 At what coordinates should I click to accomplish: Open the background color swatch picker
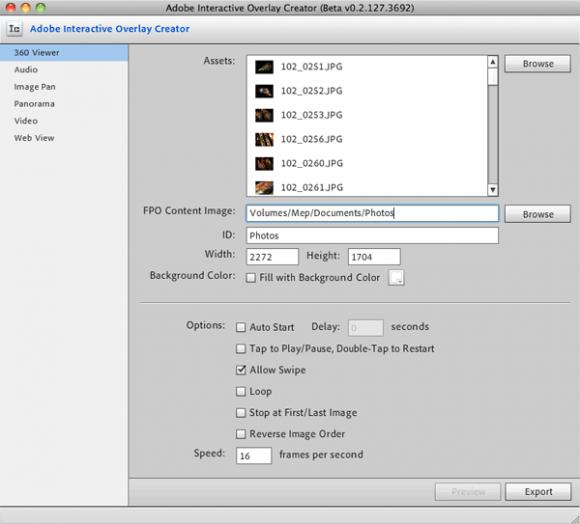click(396, 278)
